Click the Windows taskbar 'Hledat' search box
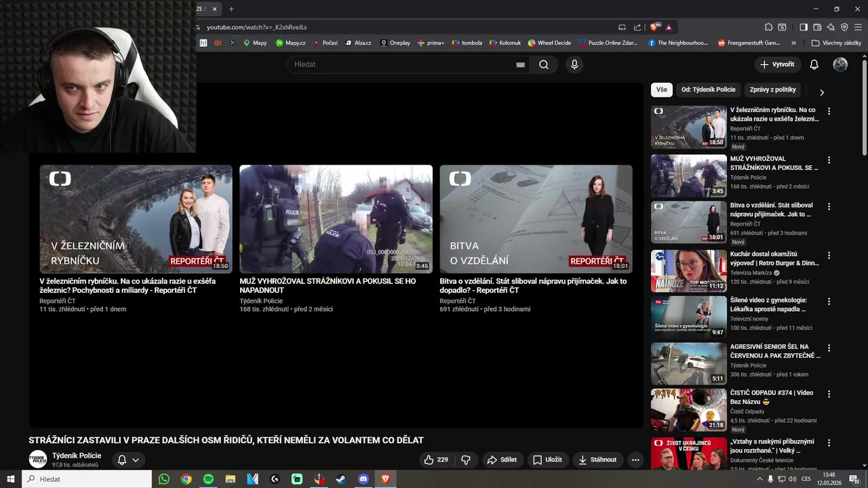The width and height of the screenshot is (868, 488). click(87, 479)
